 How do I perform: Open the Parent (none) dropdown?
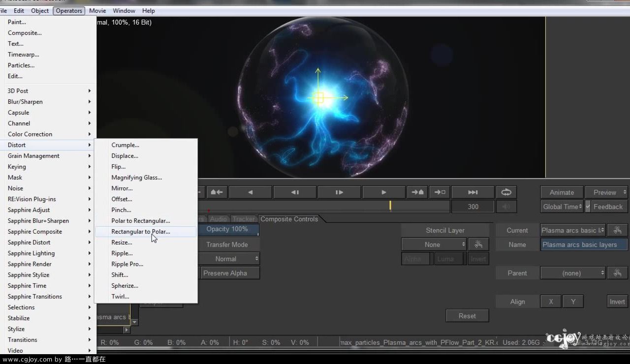coord(573,273)
